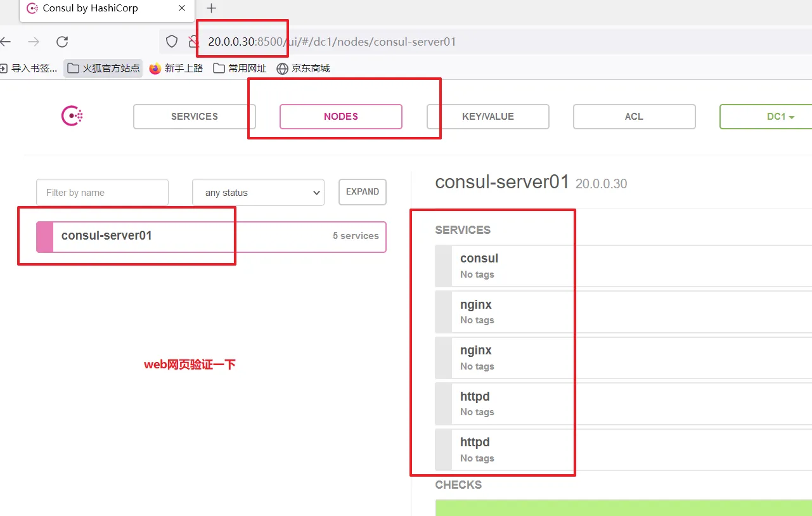Screen dimensions: 812x516
Task: Open the second nginx service entry
Action: pos(623,358)
